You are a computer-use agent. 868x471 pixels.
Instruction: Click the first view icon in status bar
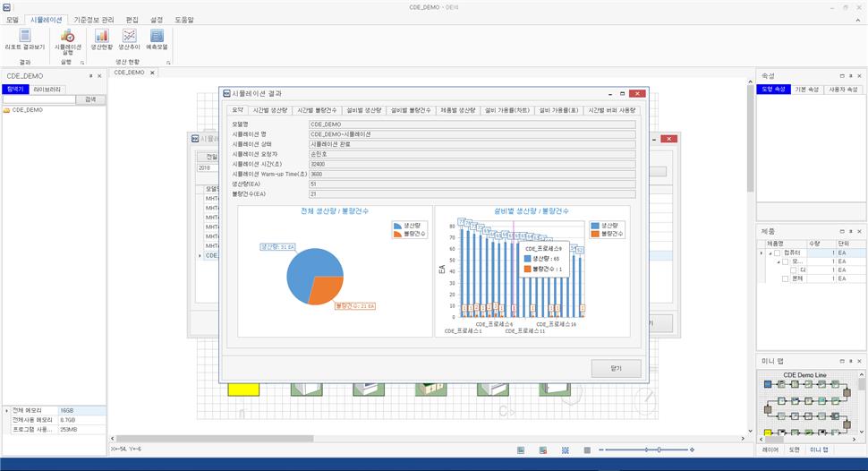pyautogui.click(x=520, y=450)
